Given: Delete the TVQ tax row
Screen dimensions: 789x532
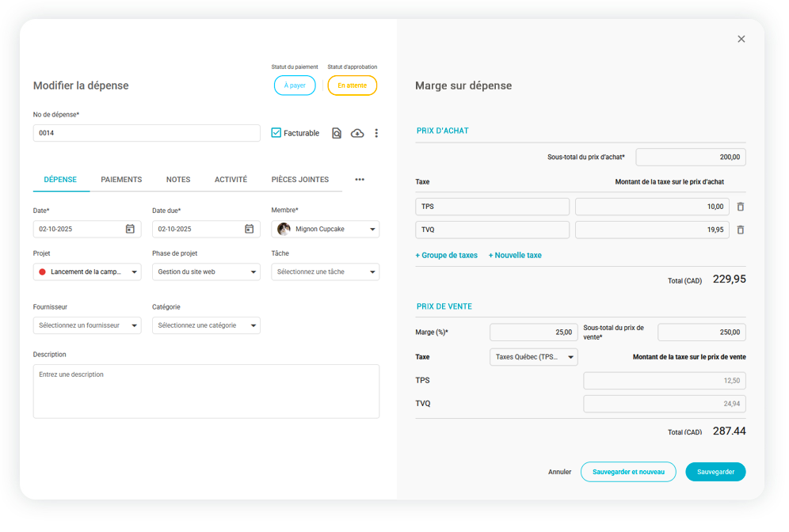Looking at the screenshot, I should pos(741,230).
